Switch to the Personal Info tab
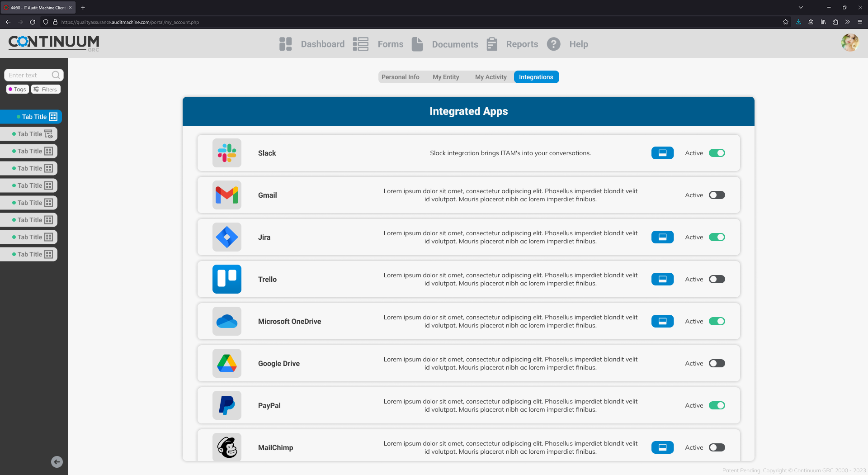Screen dimensions: 868x475 coord(400,77)
